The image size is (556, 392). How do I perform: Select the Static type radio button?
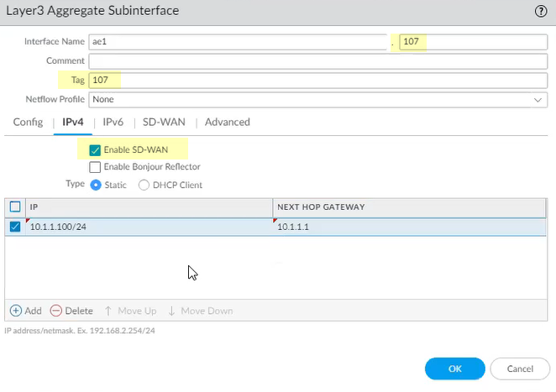tap(96, 185)
